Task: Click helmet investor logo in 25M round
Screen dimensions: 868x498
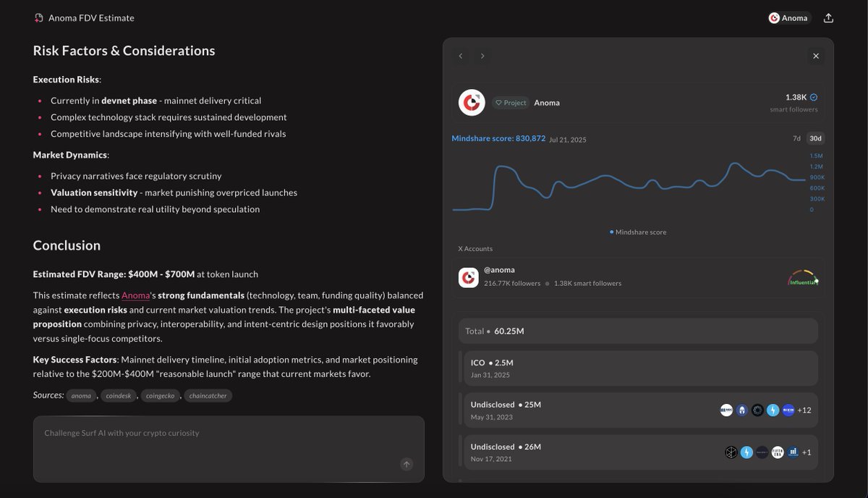Action: 742,410
